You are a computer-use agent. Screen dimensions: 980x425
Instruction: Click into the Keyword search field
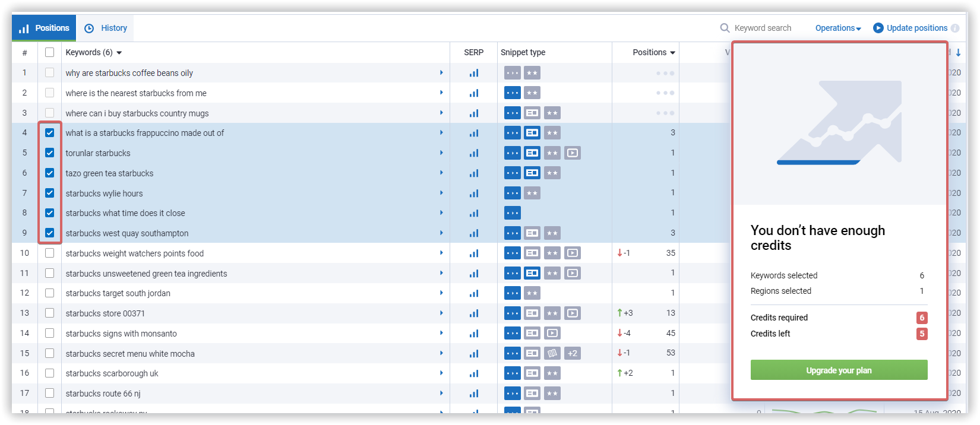click(763, 28)
